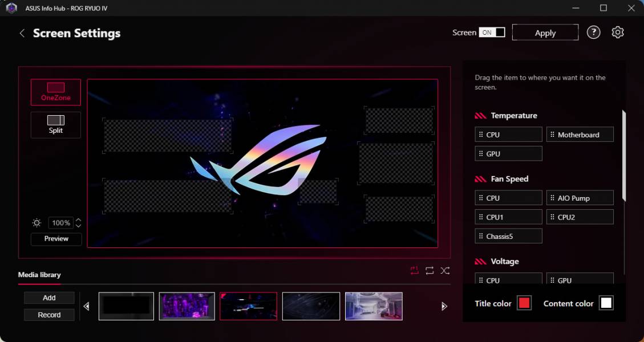Decrease brightness with the down stepper arrow
644x342 pixels.
pyautogui.click(x=78, y=226)
